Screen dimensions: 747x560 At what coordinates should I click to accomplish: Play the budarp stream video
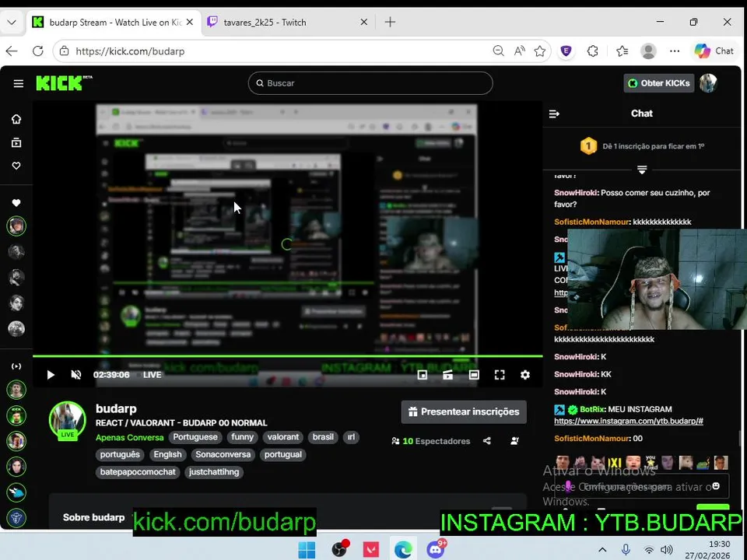pos(51,375)
